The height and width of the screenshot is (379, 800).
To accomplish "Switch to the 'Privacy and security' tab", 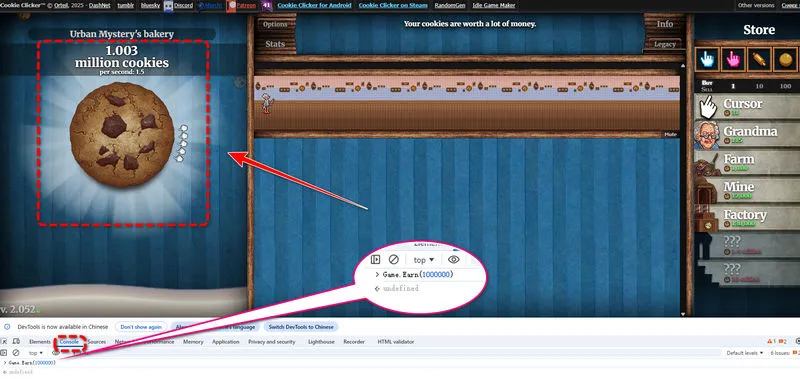I will pos(272,342).
